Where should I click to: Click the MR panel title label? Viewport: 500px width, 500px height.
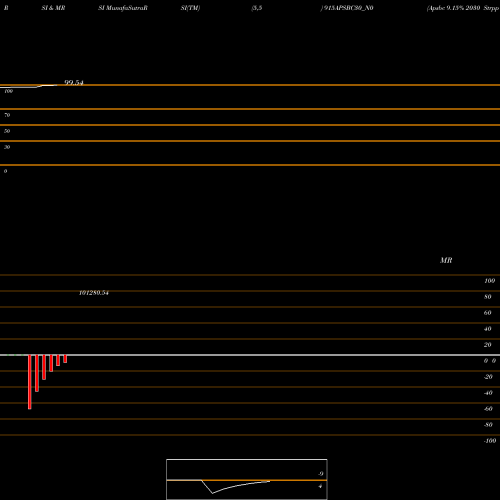click(446, 260)
